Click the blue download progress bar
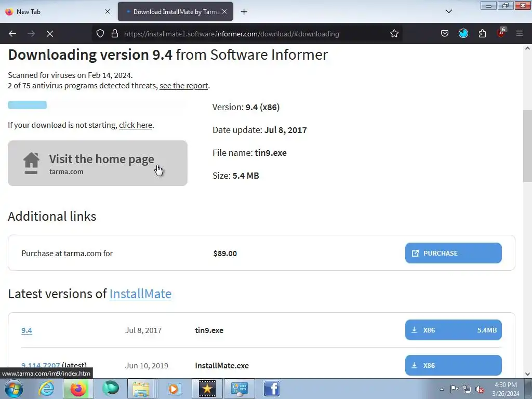Image resolution: width=532 pixels, height=399 pixels. click(27, 105)
